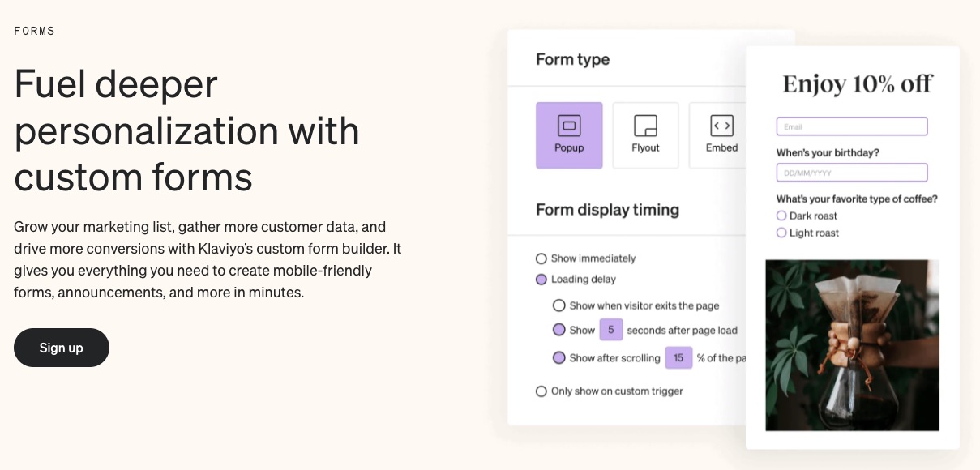Click the coffee brewing photo
The width and height of the screenshot is (980, 470).
[x=852, y=345]
